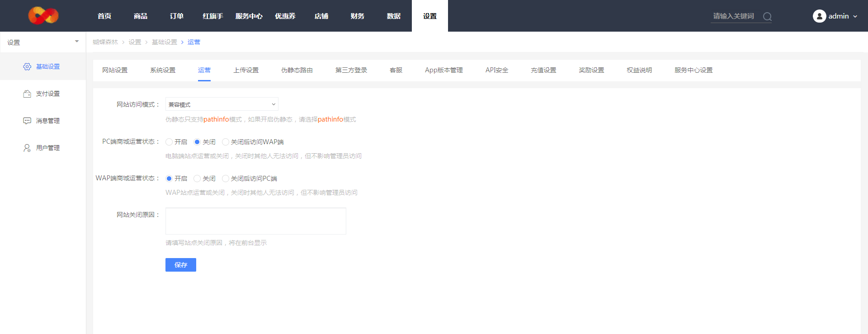Open the 服务中心 top menu
The height and width of the screenshot is (334, 868).
coord(249,16)
